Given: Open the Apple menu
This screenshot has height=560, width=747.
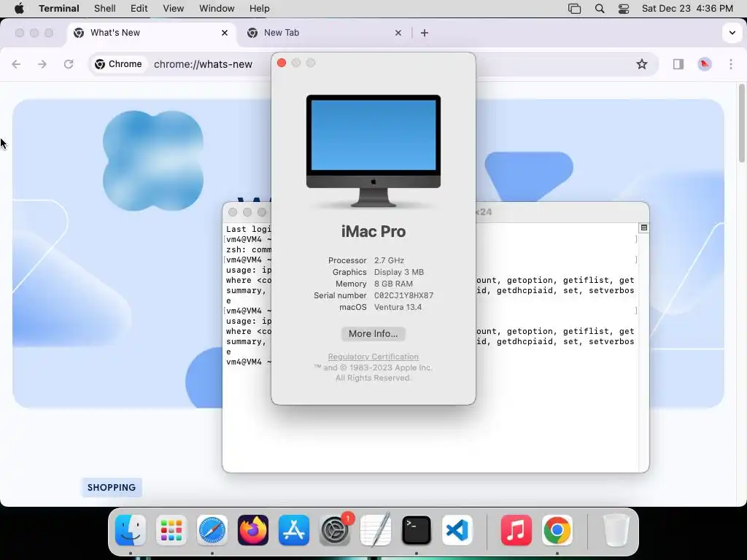Looking at the screenshot, I should click(19, 9).
